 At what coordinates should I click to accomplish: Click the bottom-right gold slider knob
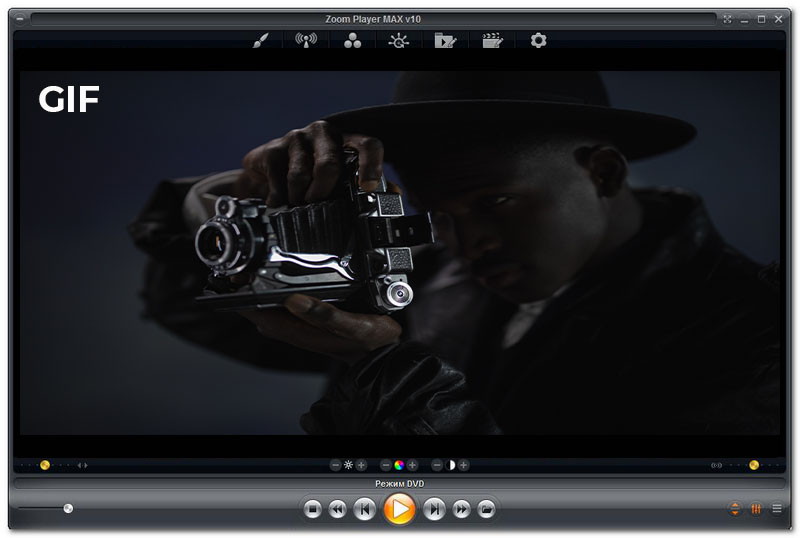click(754, 465)
